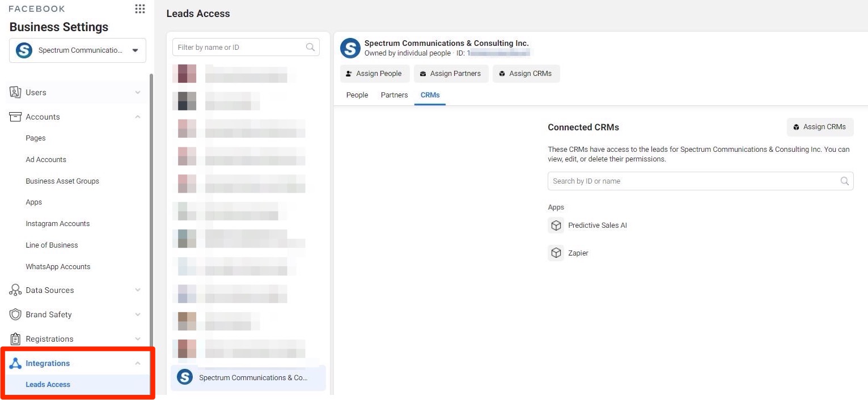This screenshot has height=400, width=868.
Task: Click the Data Sources icon in sidebar
Action: (x=15, y=290)
